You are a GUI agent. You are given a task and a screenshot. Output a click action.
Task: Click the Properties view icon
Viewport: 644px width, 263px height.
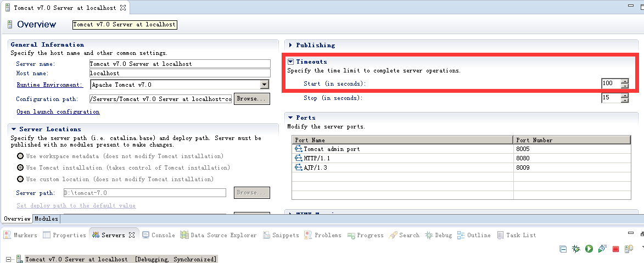tap(47, 235)
